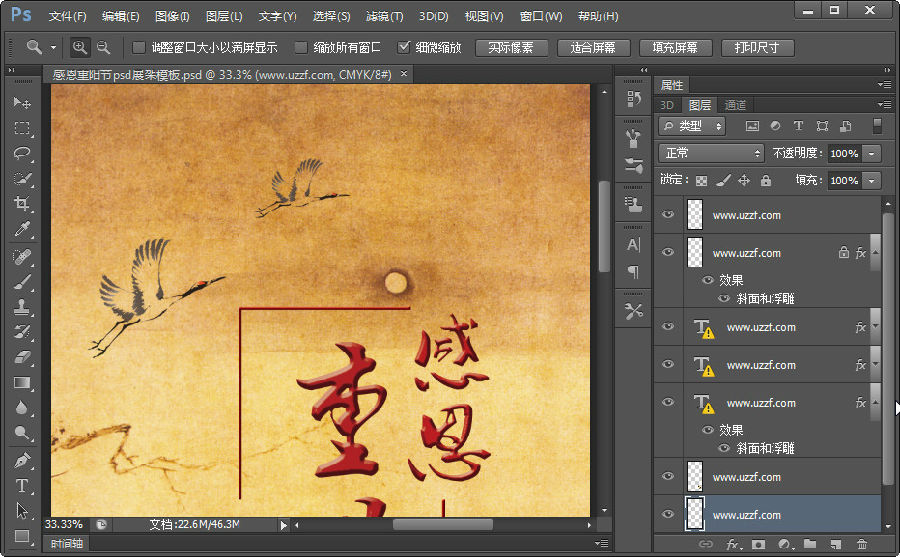
Task: Uncheck the 细微缩放 checkbox
Action: (x=404, y=47)
